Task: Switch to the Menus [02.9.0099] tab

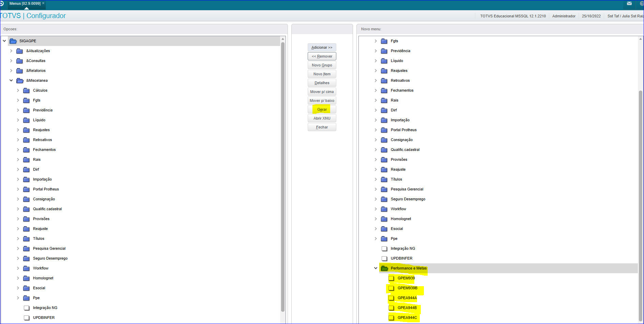Action: pos(25,3)
